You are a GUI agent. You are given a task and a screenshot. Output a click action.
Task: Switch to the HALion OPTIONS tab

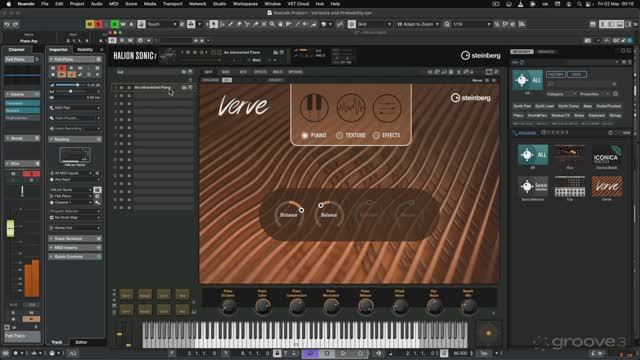tap(296, 72)
